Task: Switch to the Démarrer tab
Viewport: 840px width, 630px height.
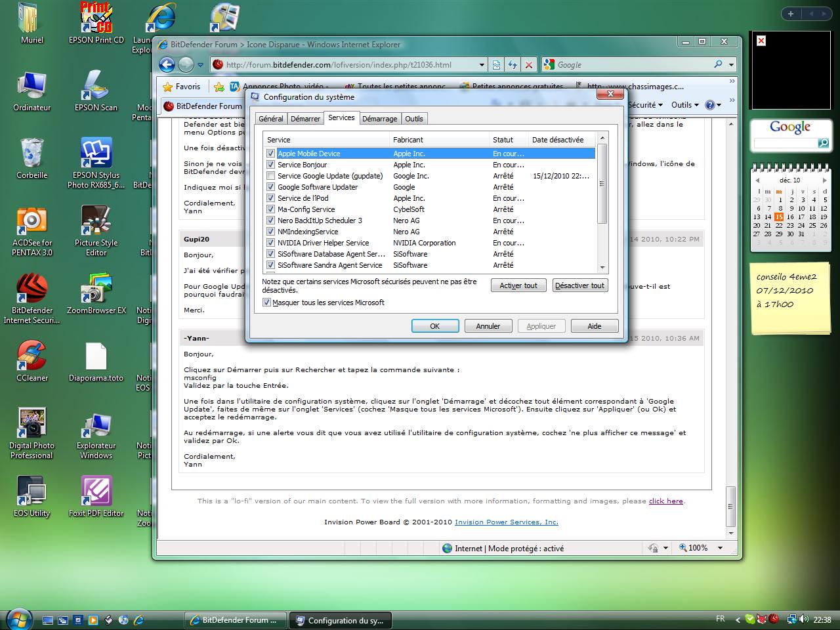Action: [306, 119]
